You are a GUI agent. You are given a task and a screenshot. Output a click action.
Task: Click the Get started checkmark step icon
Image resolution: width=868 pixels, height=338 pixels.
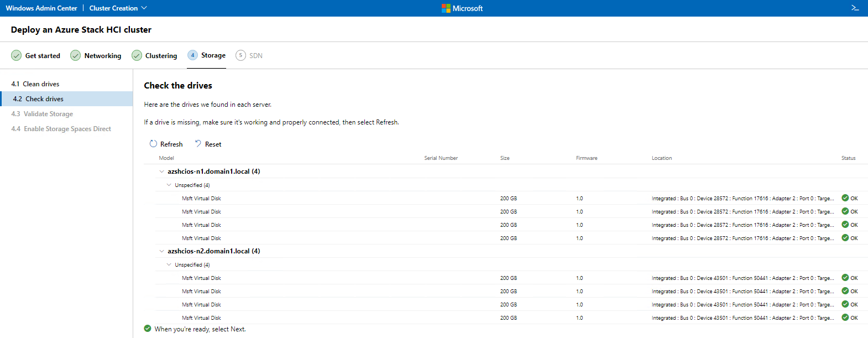(x=17, y=56)
